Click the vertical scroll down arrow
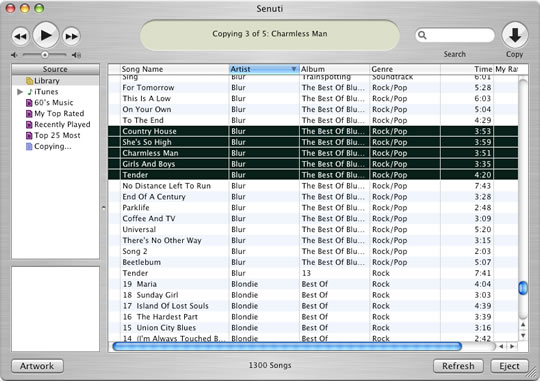540x381 pixels. (523, 335)
